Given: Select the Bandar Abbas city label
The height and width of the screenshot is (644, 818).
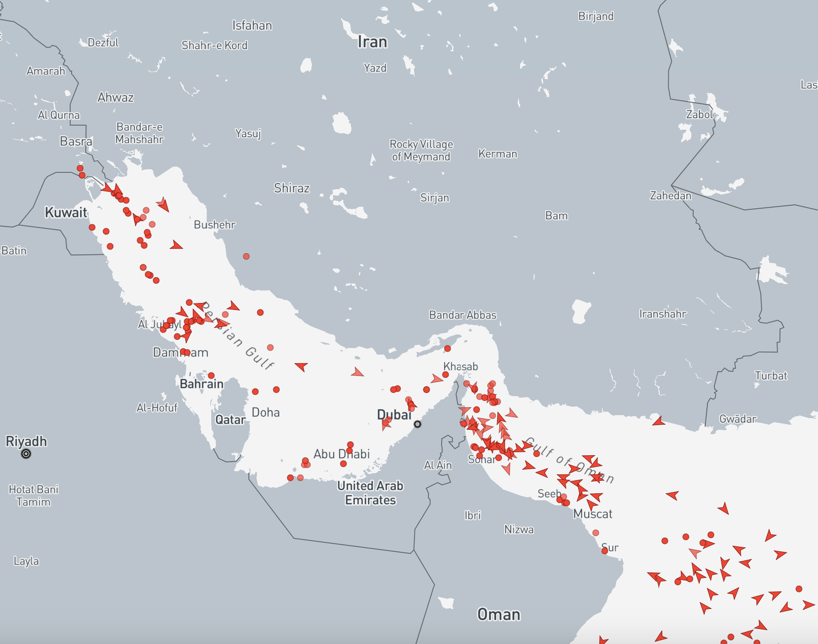Looking at the screenshot, I should [463, 315].
